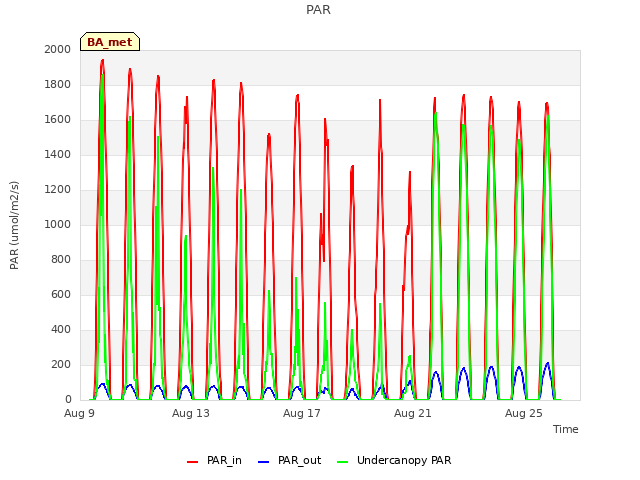This screenshot has height=480, width=640.
Task: Click the 1800 y-axis tick label
Action: click(58, 84)
